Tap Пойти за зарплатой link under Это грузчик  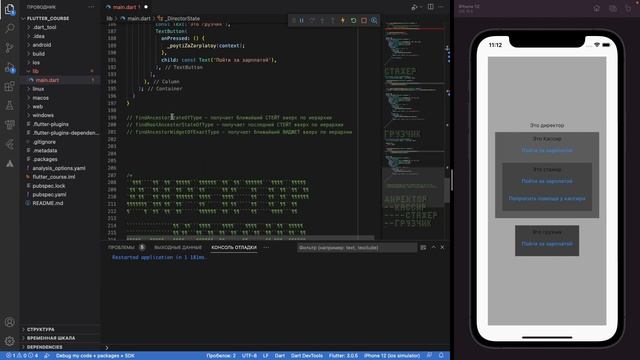tap(547, 244)
